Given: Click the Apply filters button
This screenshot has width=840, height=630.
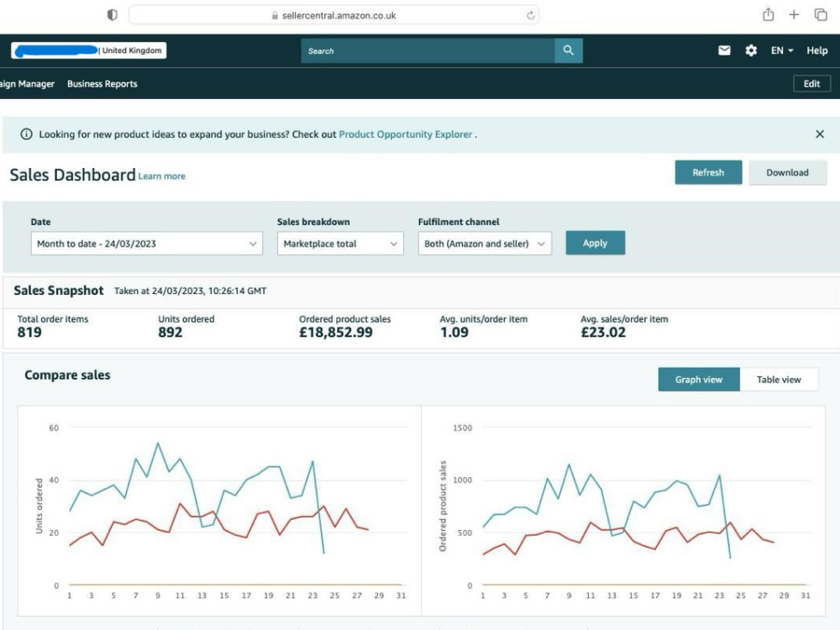Looking at the screenshot, I should [596, 243].
